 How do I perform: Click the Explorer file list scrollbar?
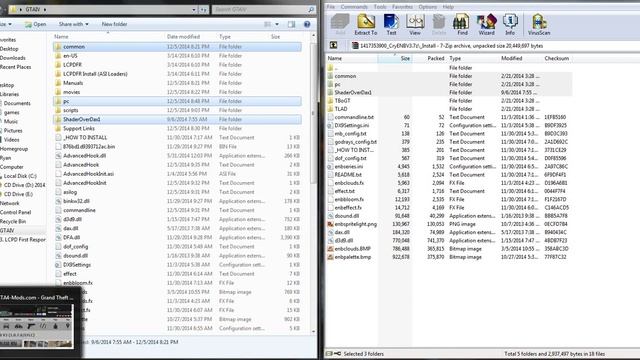(313, 114)
